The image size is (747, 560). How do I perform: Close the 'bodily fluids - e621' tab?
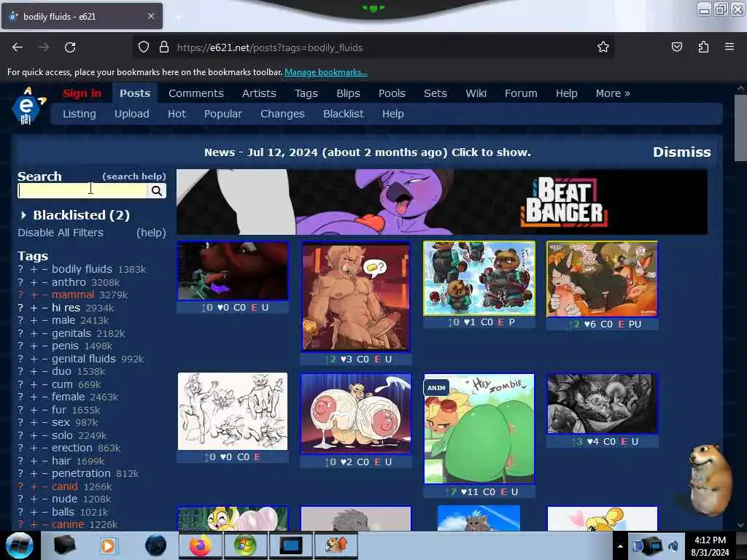[x=151, y=16]
